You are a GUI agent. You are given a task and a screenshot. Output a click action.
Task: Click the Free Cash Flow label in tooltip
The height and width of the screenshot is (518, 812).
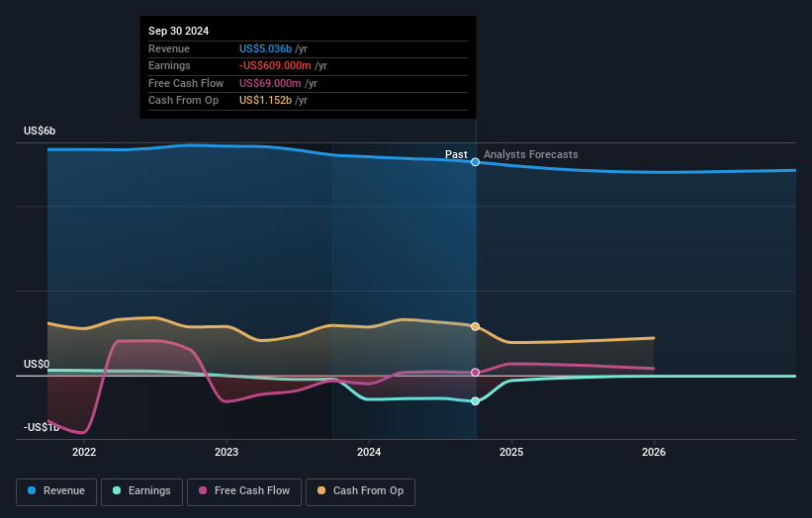(186, 83)
